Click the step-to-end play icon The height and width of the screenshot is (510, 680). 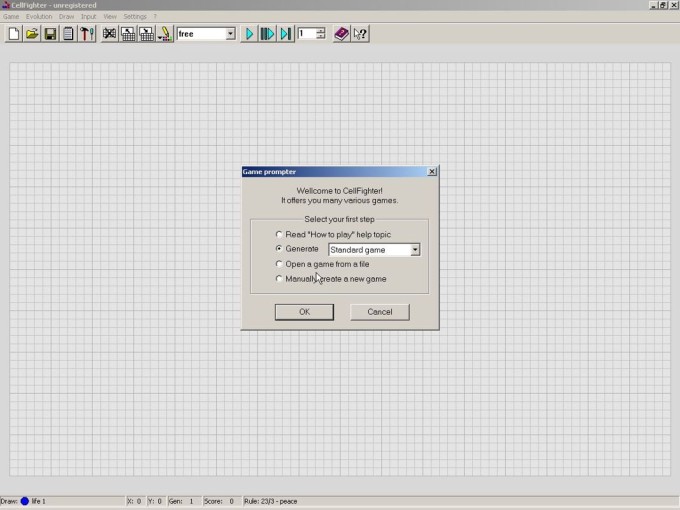coord(286,34)
